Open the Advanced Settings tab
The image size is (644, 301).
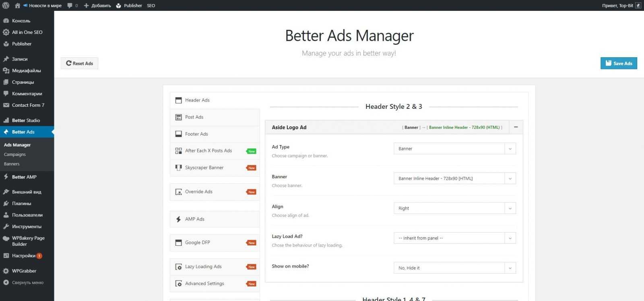coord(215,284)
